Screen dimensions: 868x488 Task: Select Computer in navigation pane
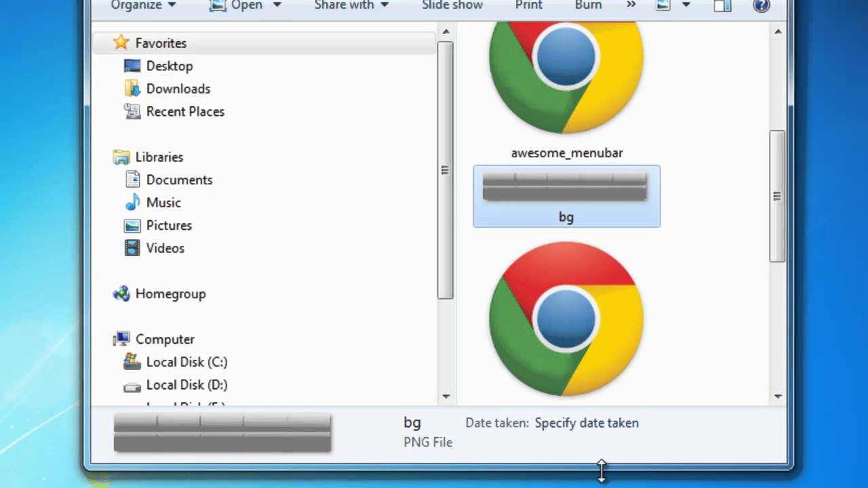point(165,340)
